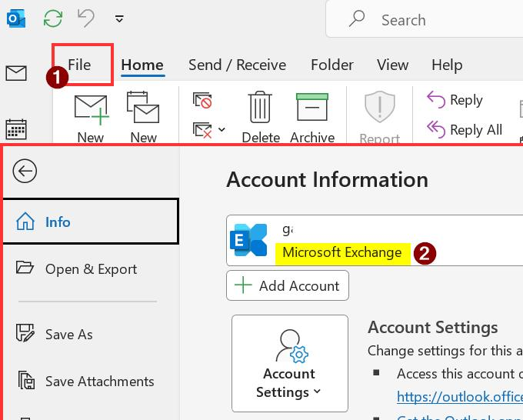Click the Undo arrow in quick access toolbar
The width and height of the screenshot is (523, 420).
(x=85, y=18)
